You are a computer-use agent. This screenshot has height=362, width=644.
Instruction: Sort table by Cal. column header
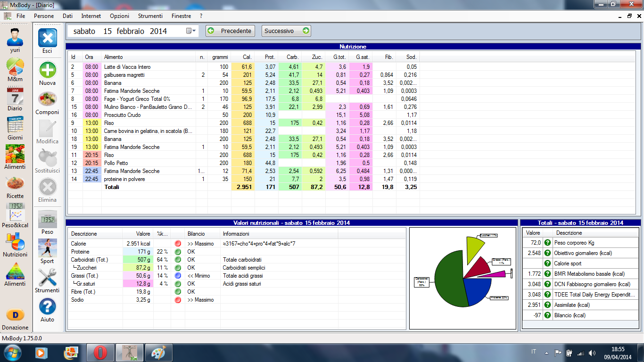tap(243, 57)
